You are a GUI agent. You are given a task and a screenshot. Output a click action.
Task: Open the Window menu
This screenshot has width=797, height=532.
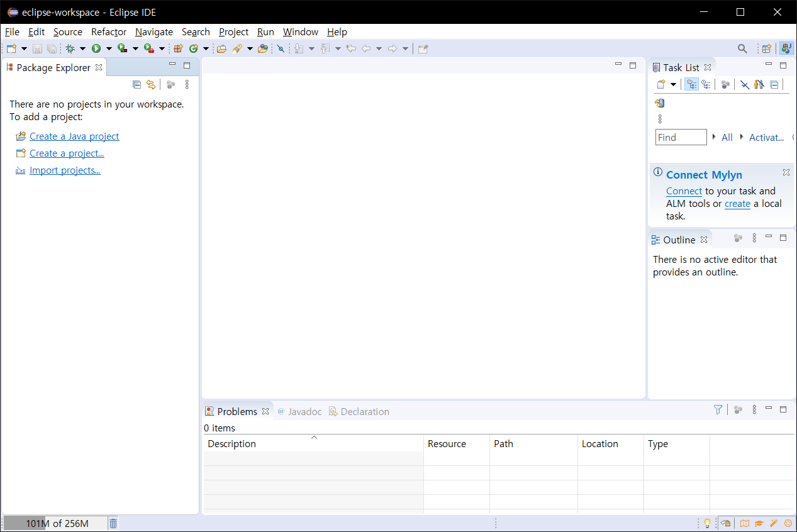coord(301,31)
